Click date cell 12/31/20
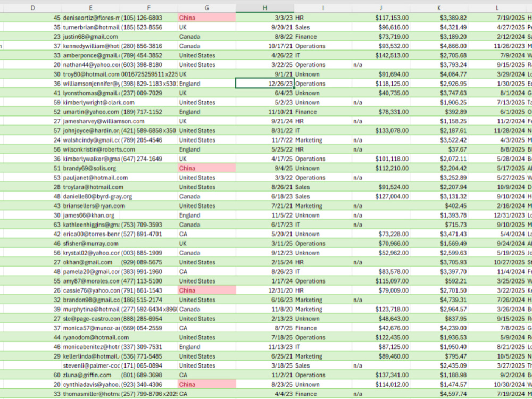Image resolution: width=532 pixels, height=399 pixels. 264,290
